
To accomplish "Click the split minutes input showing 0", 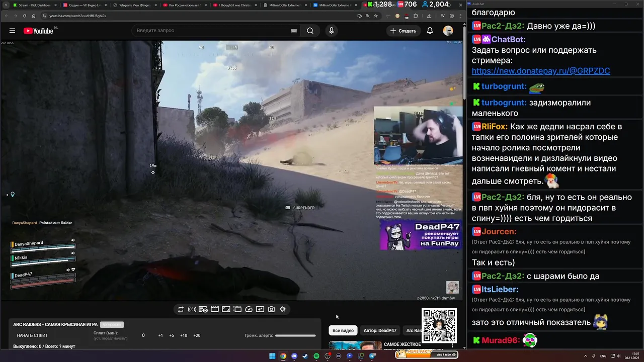I will tap(143, 335).
